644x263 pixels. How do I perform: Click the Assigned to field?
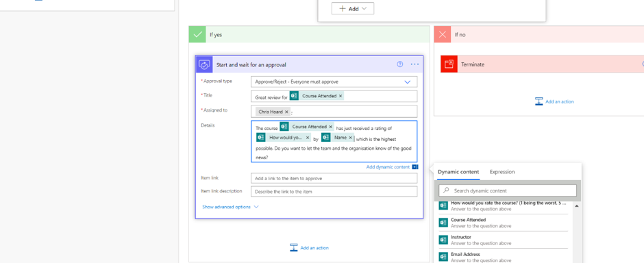[x=334, y=112]
